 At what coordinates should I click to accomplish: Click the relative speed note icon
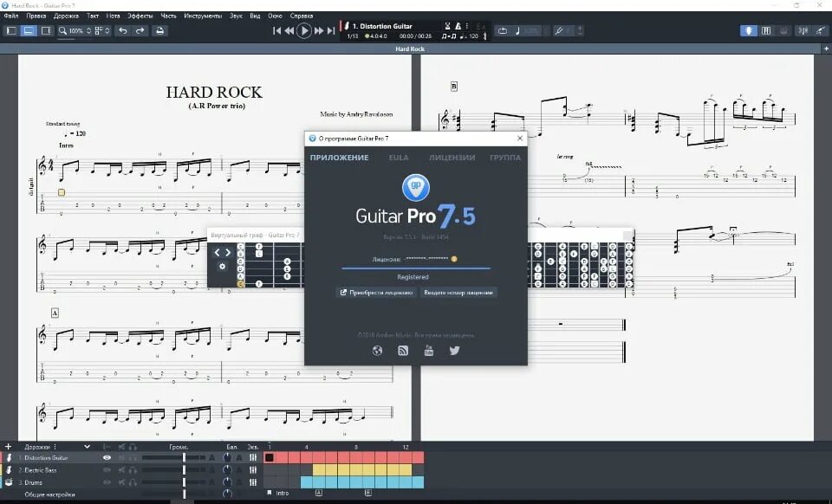pos(518,30)
